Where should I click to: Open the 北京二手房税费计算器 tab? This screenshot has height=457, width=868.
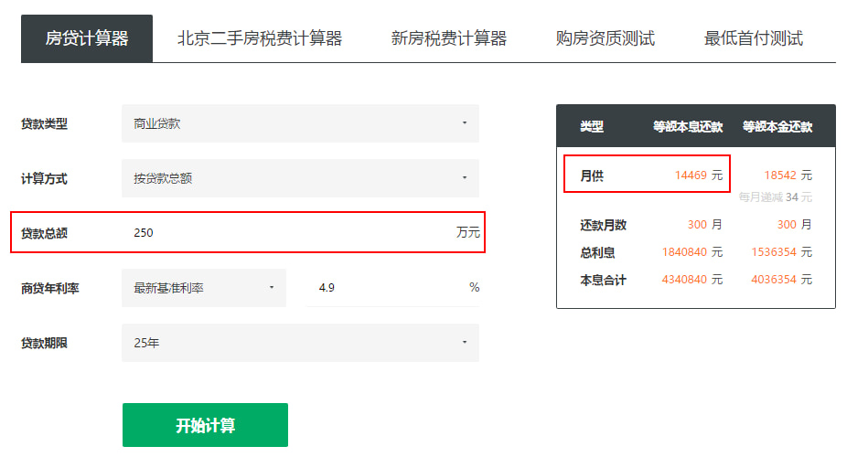[x=260, y=38]
